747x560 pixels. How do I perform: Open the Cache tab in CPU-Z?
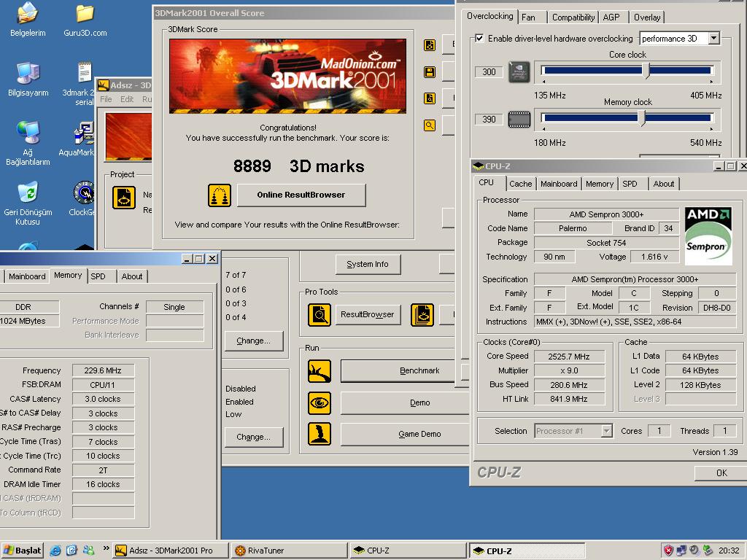coord(520,184)
